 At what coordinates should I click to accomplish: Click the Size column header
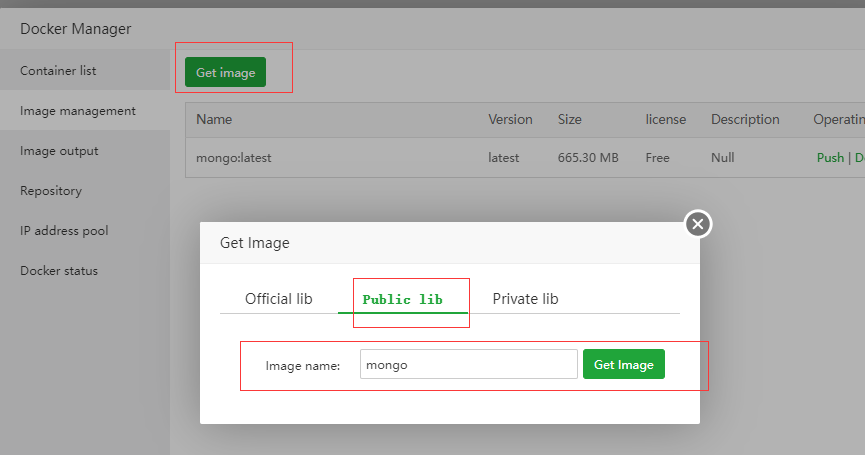(x=569, y=119)
